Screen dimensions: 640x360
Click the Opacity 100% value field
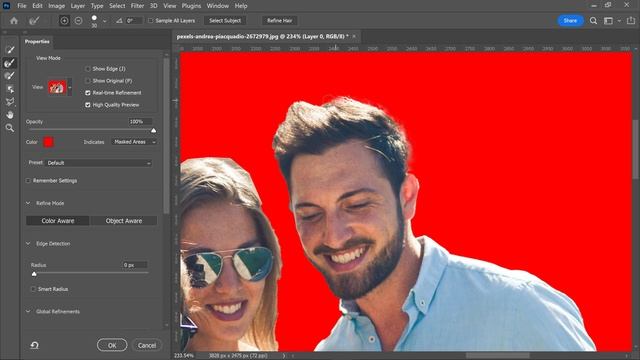[x=140, y=122]
